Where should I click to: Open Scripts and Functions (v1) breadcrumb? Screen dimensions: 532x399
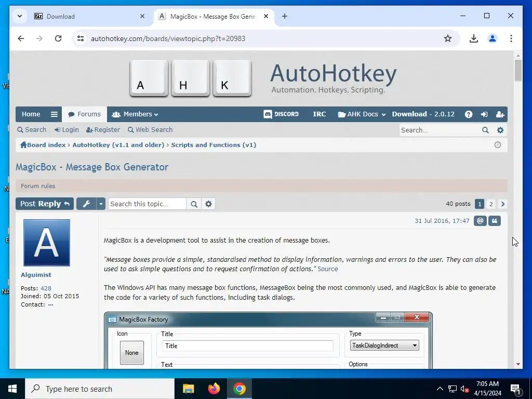(214, 145)
